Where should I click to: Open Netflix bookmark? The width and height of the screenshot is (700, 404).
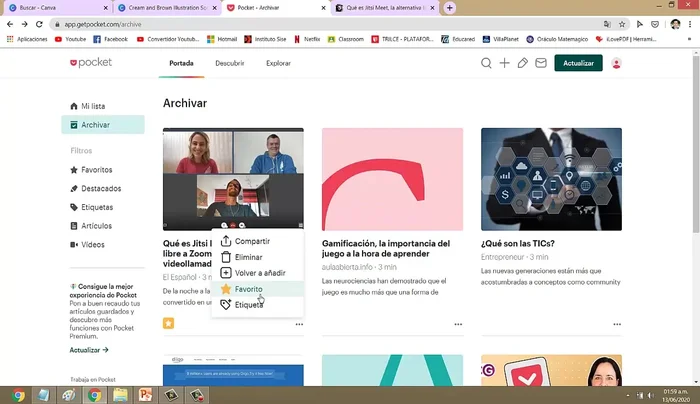307,39
